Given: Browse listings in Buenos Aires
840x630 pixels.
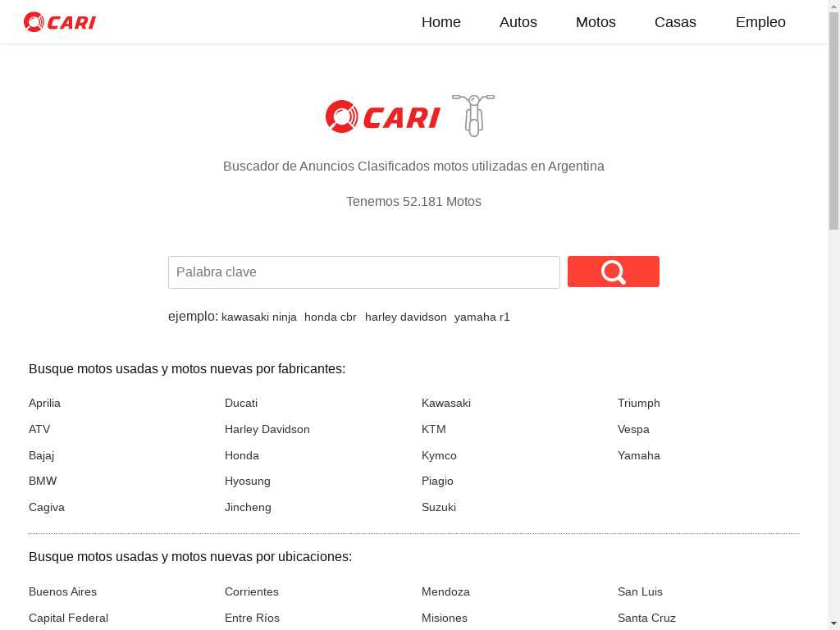Looking at the screenshot, I should coord(62,591).
